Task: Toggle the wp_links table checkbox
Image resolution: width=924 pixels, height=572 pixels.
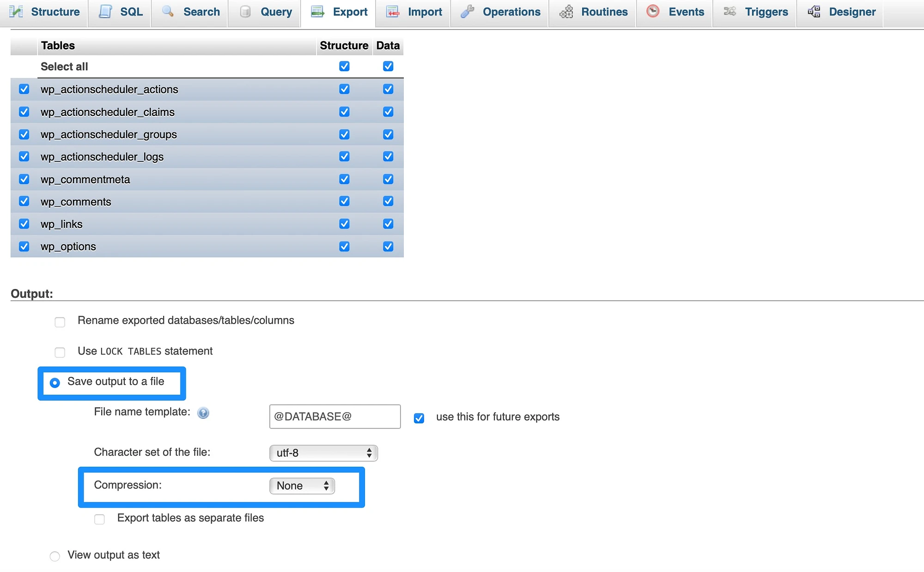Action: pyautogui.click(x=23, y=223)
